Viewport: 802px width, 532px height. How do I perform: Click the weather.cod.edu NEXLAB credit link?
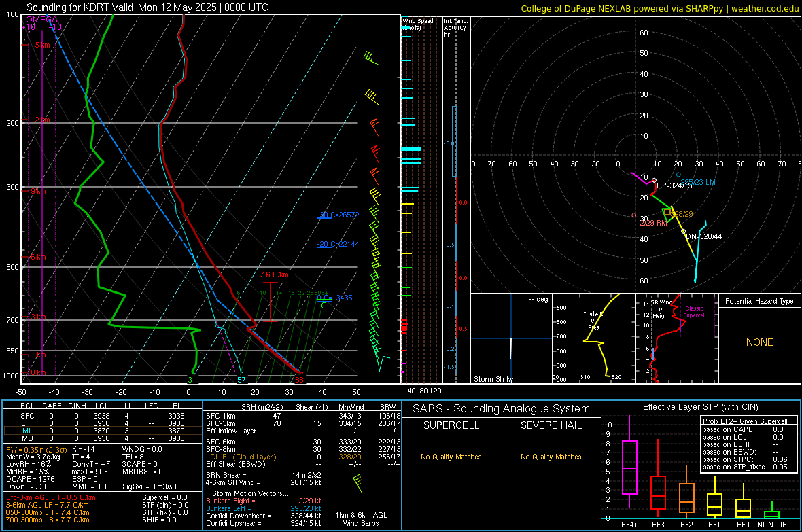(x=659, y=8)
